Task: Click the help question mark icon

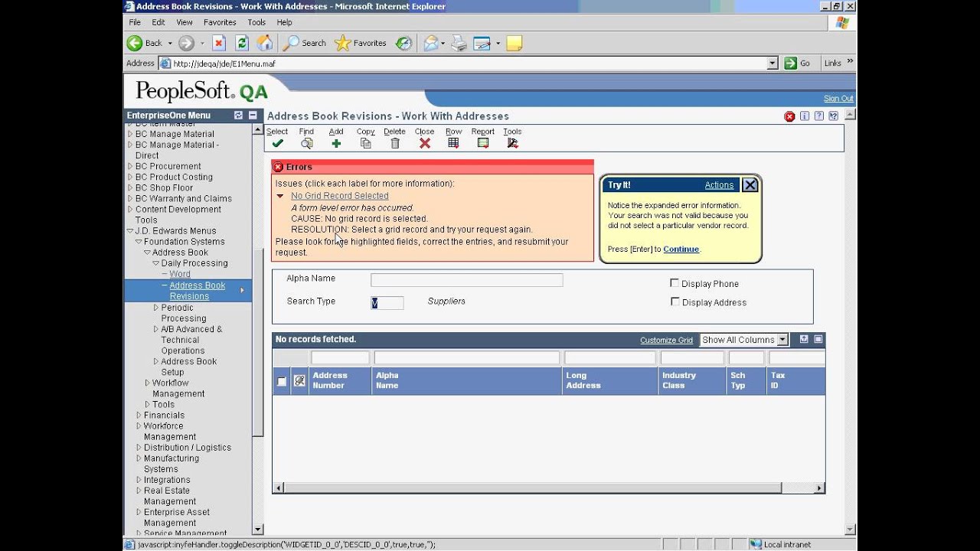Action: click(818, 116)
